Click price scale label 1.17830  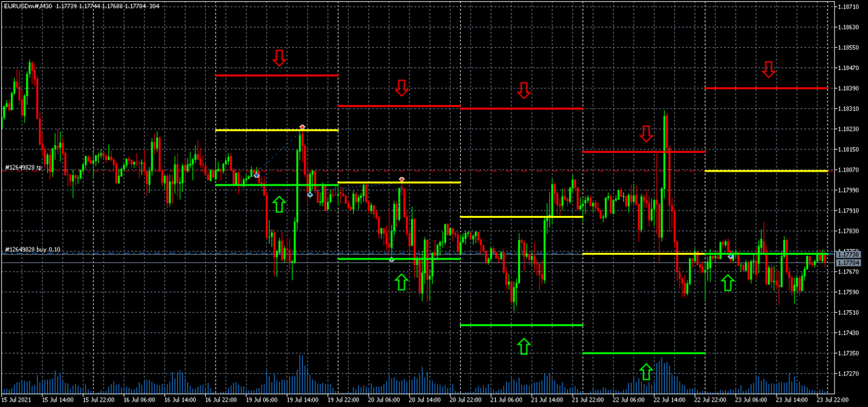pos(848,231)
